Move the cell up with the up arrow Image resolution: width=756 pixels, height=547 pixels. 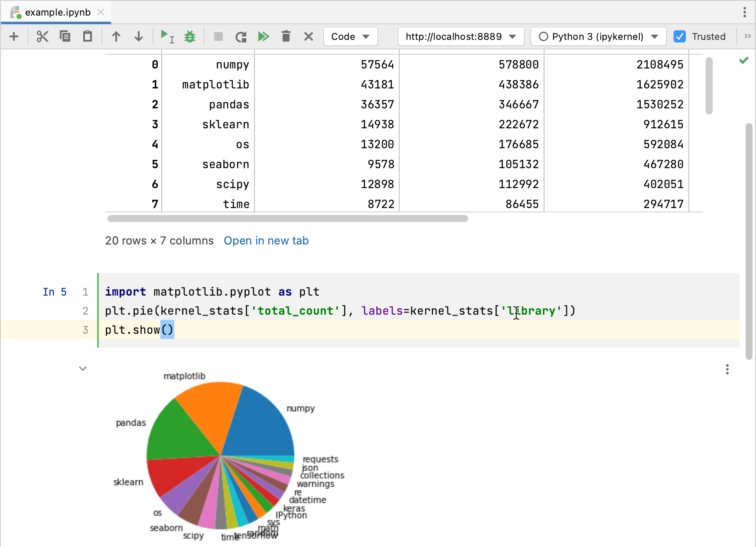pos(116,36)
